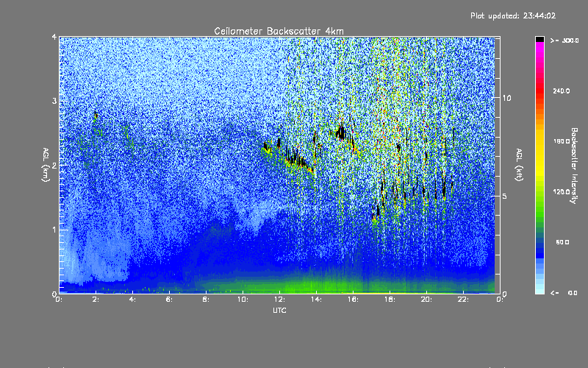Click the '16:' hour label on the time axis
This screenshot has height=368, width=588.
(x=354, y=300)
